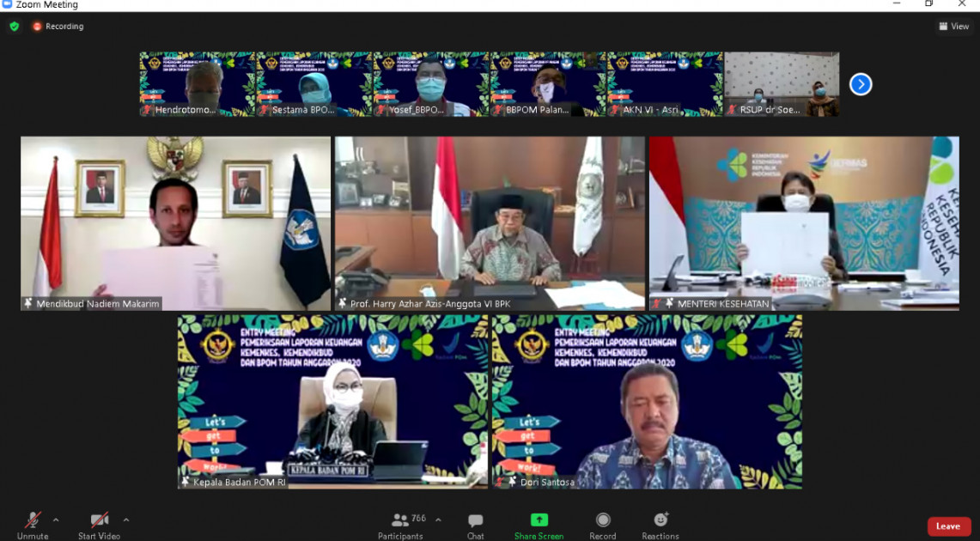Unmute the microphone
980x541 pixels.
(33, 521)
